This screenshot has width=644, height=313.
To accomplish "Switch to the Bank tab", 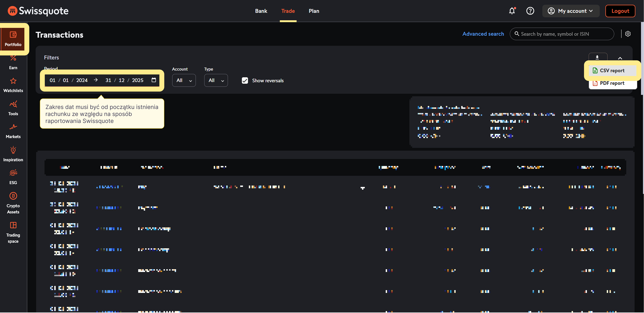I will [x=261, y=11].
